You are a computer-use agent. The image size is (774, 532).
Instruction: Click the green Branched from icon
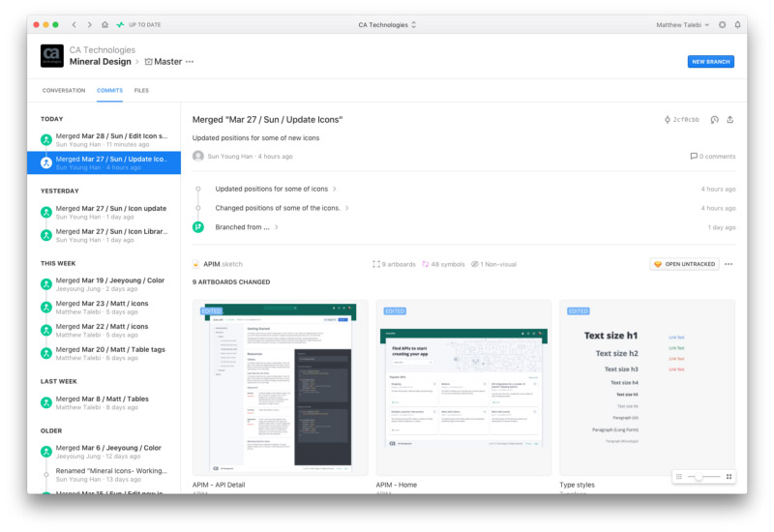point(198,227)
